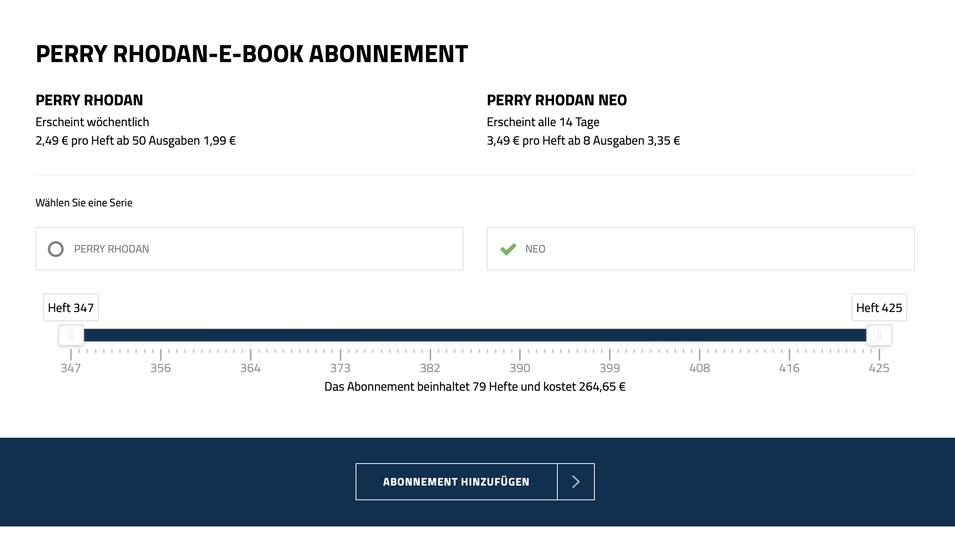Click the slider tick labeled 416

click(789, 368)
